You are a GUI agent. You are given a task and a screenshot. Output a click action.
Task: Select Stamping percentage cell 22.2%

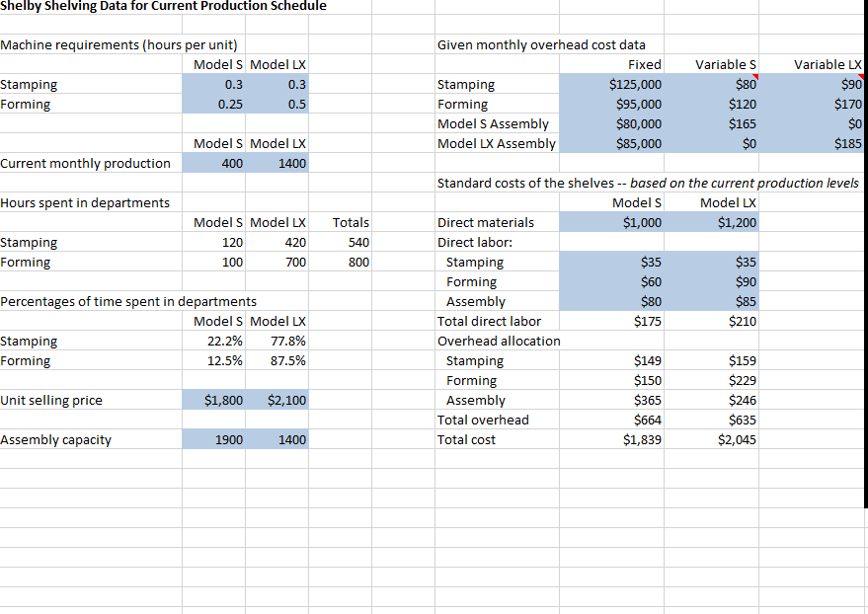[213, 342]
